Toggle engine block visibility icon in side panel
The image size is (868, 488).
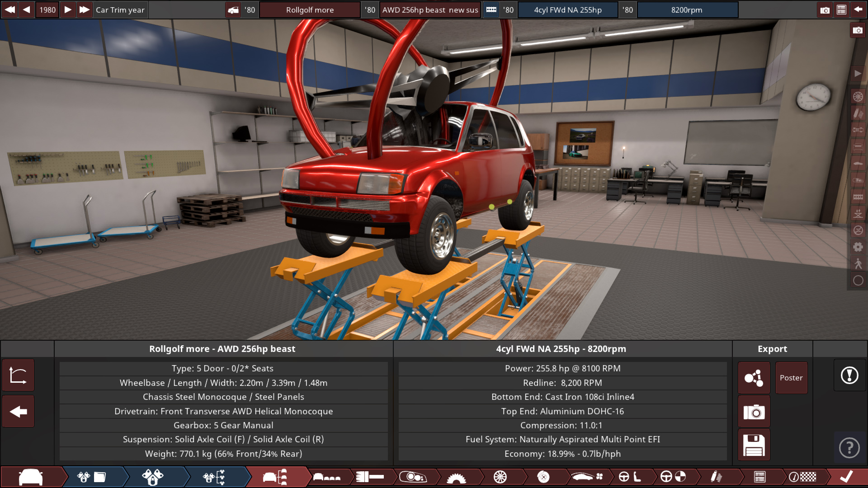click(x=858, y=197)
